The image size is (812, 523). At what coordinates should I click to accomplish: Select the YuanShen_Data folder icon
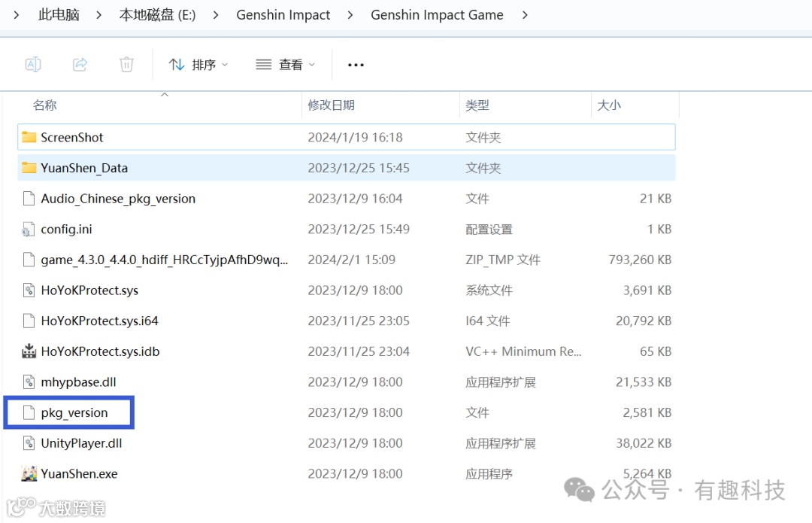pos(29,168)
